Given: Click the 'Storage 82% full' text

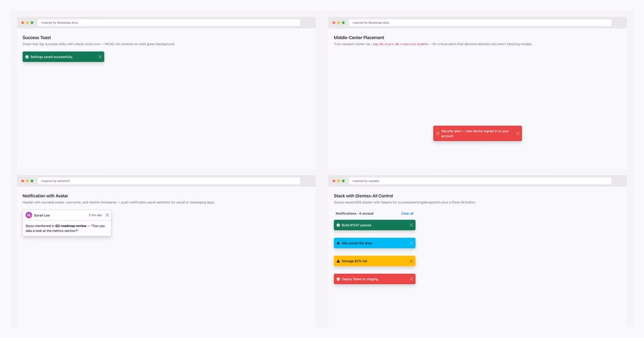Looking at the screenshot, I should [x=354, y=261].
